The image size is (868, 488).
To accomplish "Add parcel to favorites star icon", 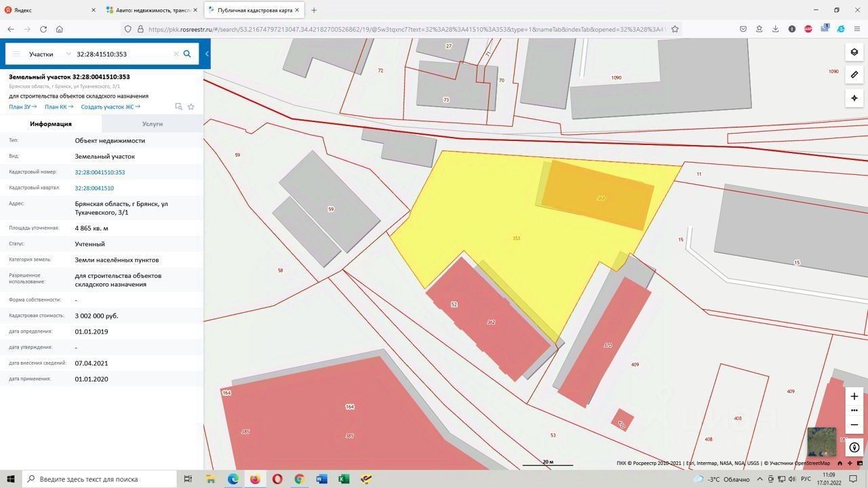I will (x=191, y=107).
